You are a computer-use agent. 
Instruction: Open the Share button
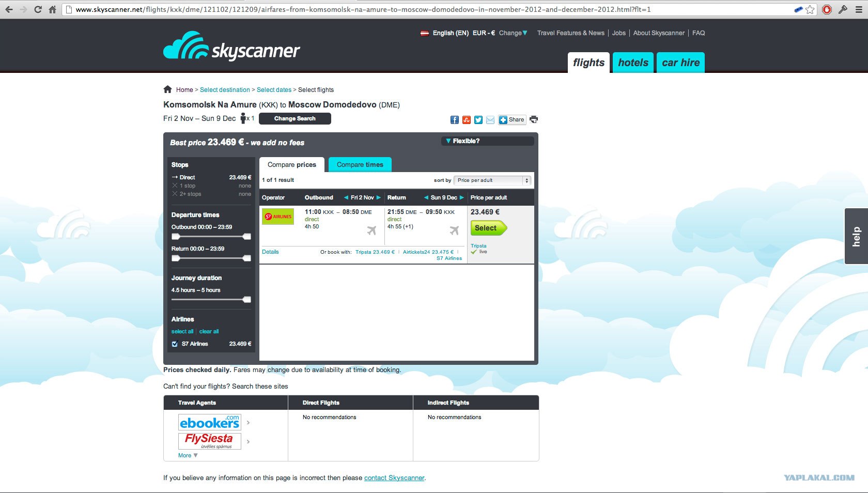point(512,120)
